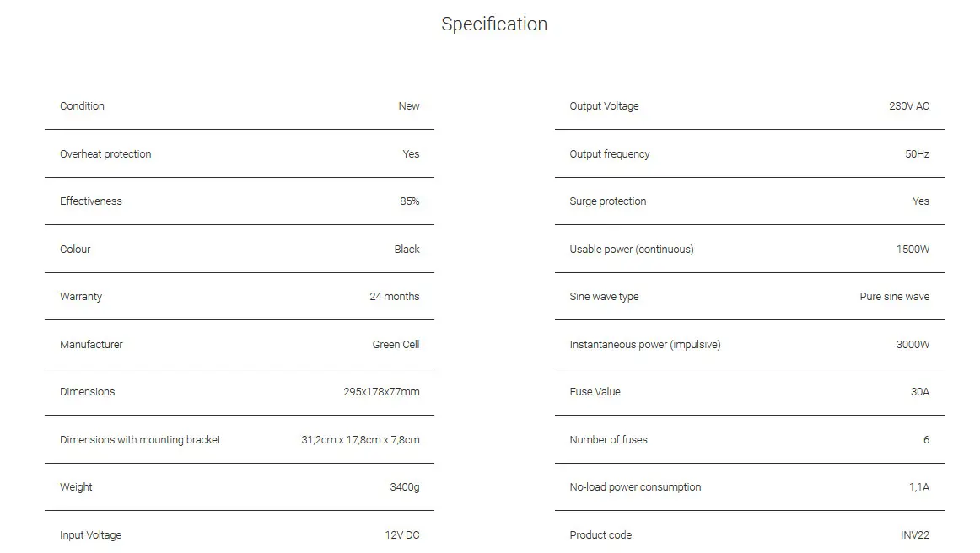Select the 24 months warranty value
Image resolution: width=980 pixels, height=553 pixels.
coord(394,297)
